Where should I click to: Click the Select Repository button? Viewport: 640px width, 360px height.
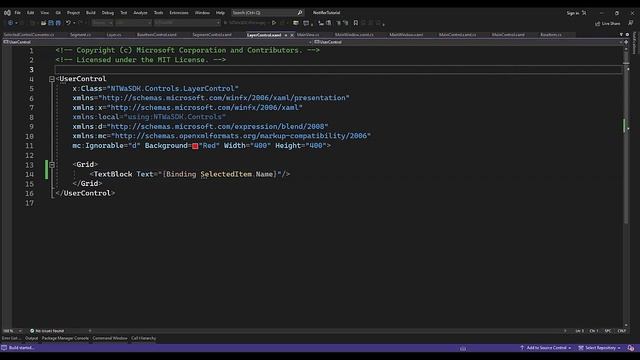coord(599,348)
